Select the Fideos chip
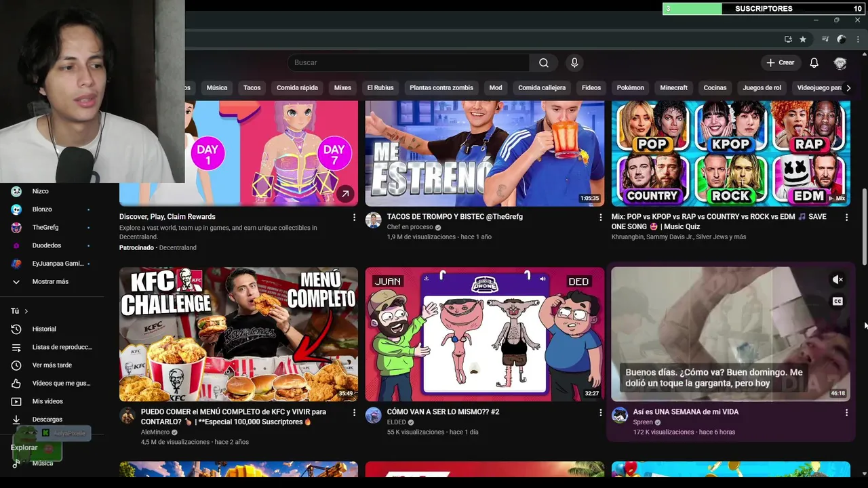The width and height of the screenshot is (868, 488). pos(591,88)
